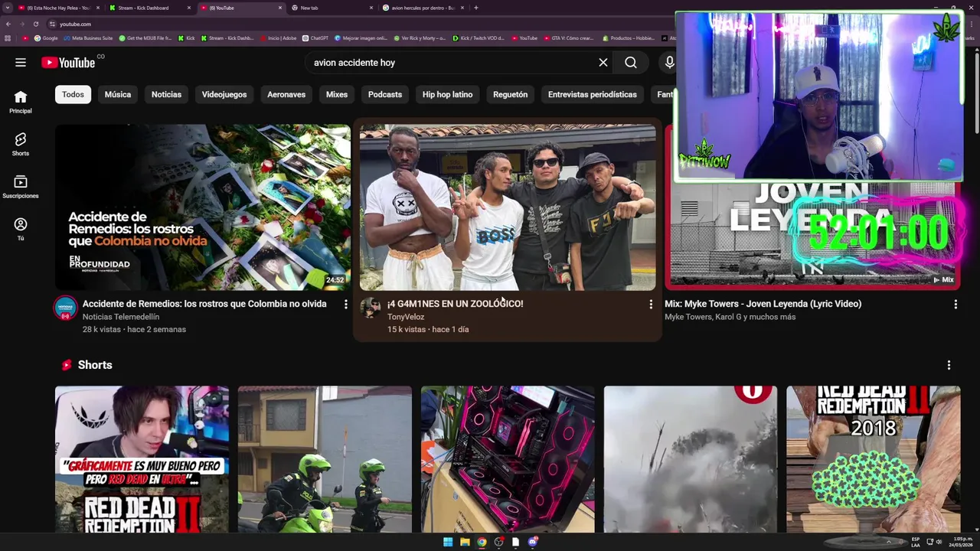The height and width of the screenshot is (551, 980).
Task: Select the Podcasts filter chip
Action: click(385, 95)
